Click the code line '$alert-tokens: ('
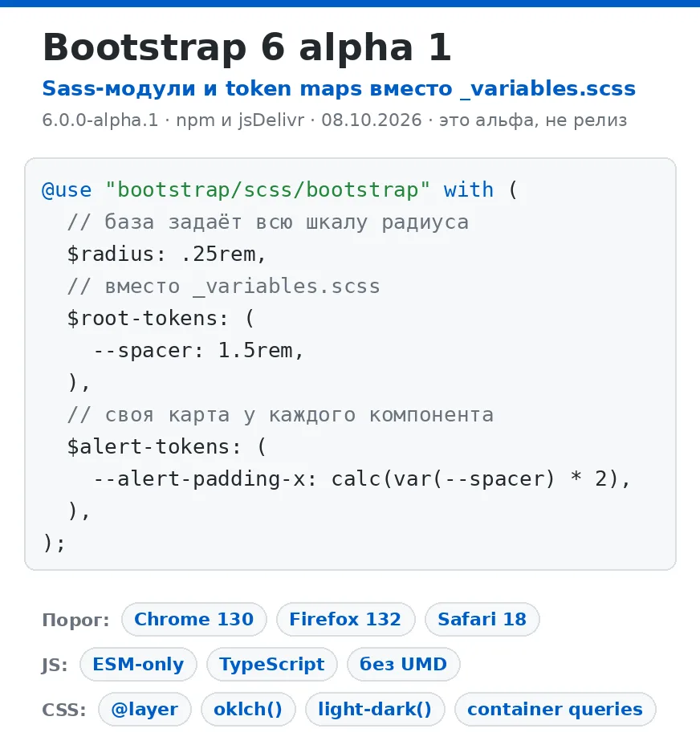 tap(167, 447)
